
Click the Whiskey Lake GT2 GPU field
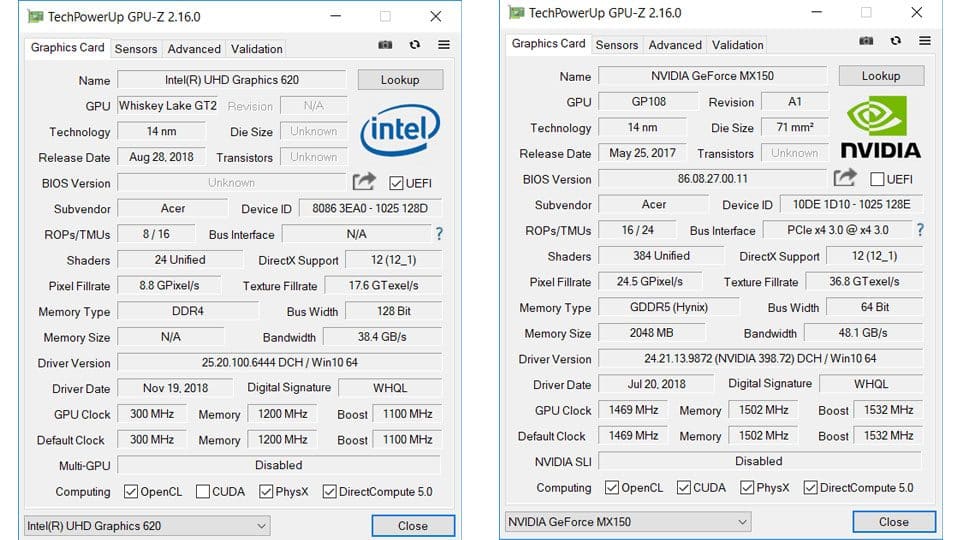168,106
